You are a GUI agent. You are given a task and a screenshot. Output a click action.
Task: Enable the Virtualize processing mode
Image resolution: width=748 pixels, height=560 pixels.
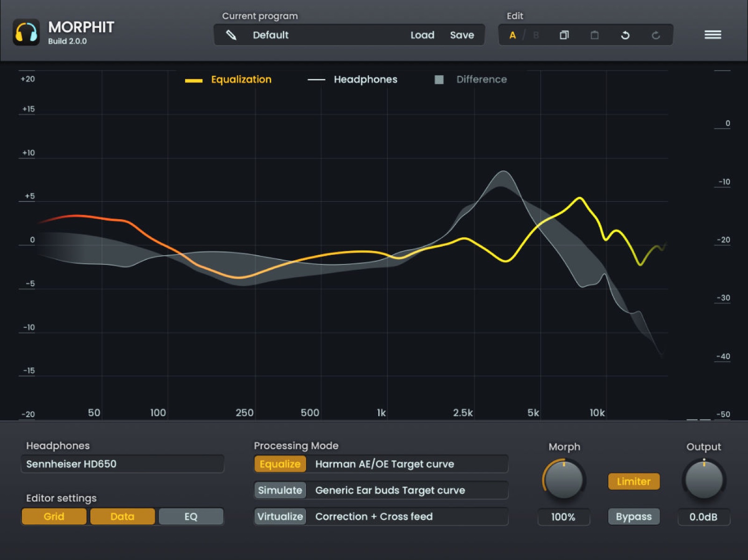tap(280, 517)
